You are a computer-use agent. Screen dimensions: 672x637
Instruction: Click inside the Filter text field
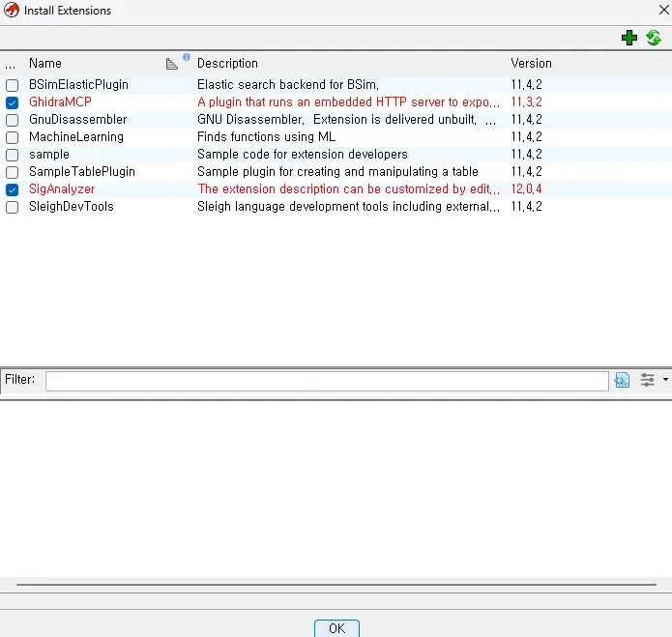(327, 380)
